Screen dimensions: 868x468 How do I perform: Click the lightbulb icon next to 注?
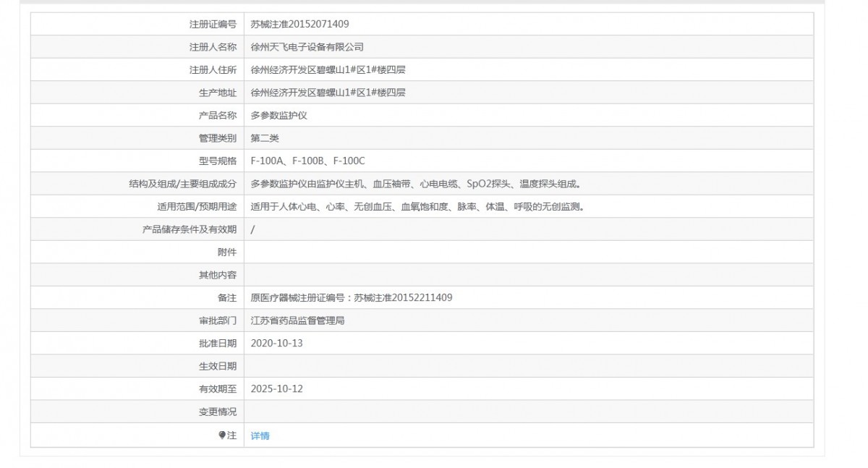point(222,435)
